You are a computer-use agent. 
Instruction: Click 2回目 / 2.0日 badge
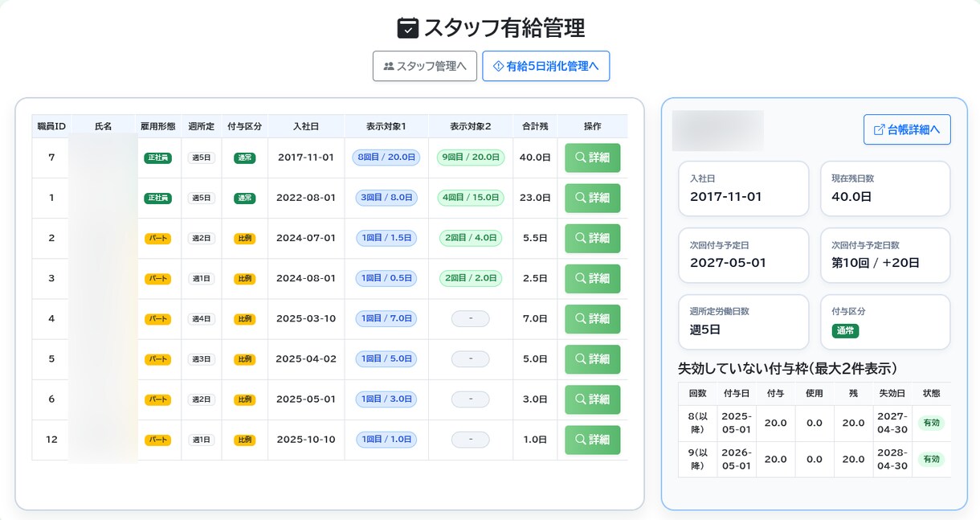click(x=471, y=278)
